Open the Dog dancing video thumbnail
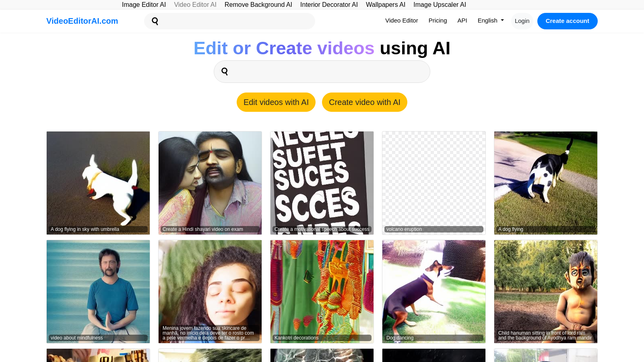The width and height of the screenshot is (644, 362). pyautogui.click(x=434, y=292)
